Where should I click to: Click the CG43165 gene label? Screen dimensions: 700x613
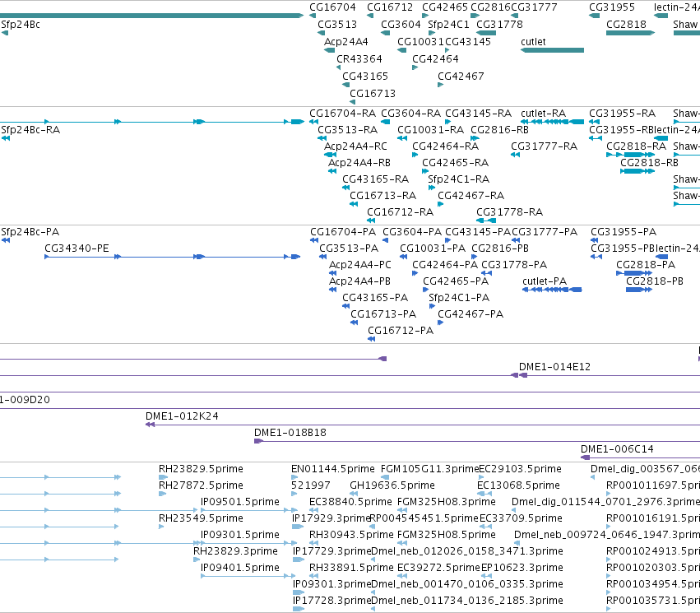pyautogui.click(x=365, y=77)
